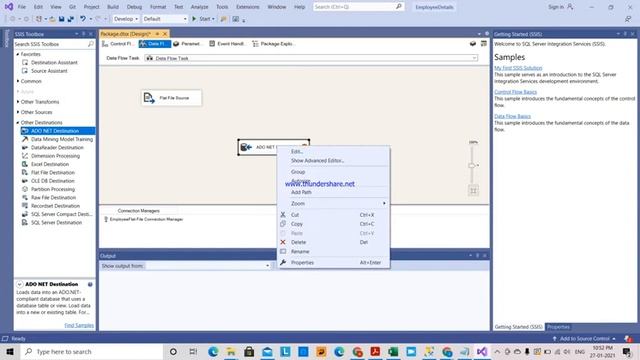This screenshot has height=360, width=640.
Task: Collapse Other Destinations group
Action: [x=18, y=122]
